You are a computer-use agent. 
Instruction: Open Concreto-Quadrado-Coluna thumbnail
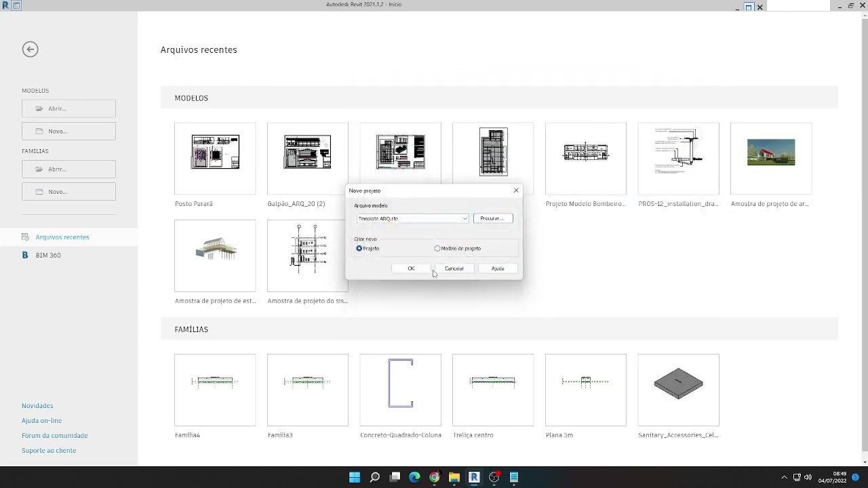401,390
